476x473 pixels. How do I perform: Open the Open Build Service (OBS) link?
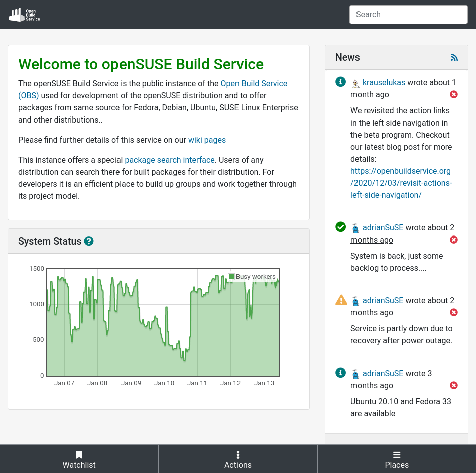click(254, 84)
